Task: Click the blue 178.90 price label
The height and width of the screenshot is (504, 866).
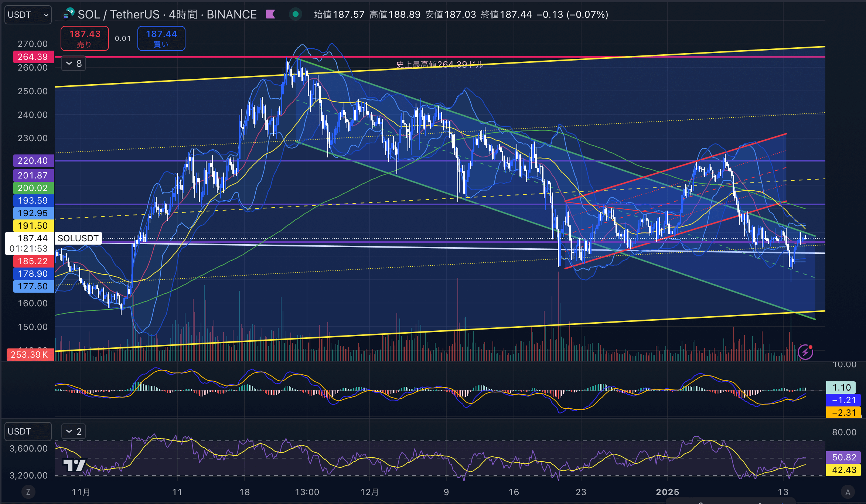Action: click(33, 274)
